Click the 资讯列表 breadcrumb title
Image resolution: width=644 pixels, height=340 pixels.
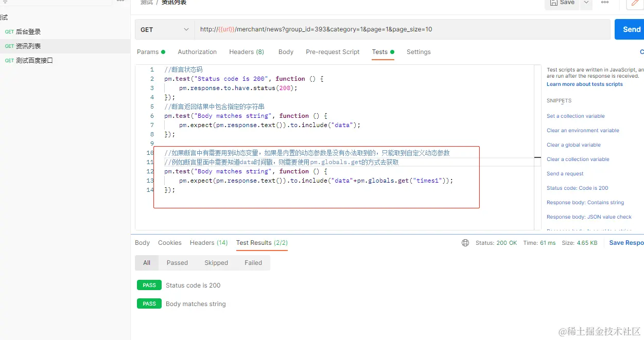(x=174, y=3)
